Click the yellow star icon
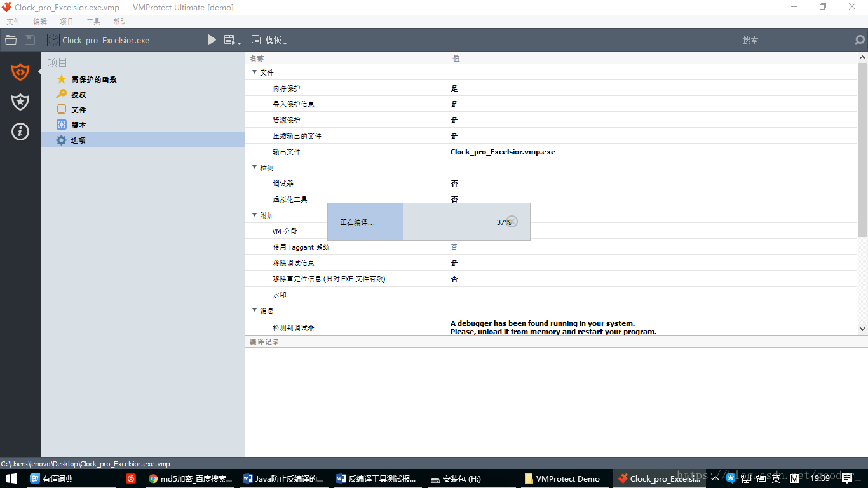 click(62, 79)
